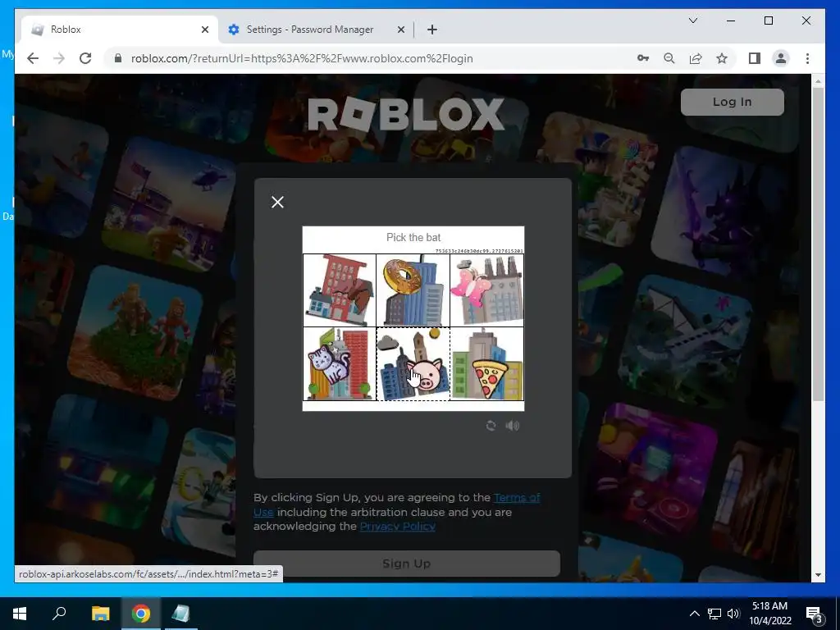This screenshot has height=630, width=840.
Task: View site information lock icon
Action: click(118, 58)
